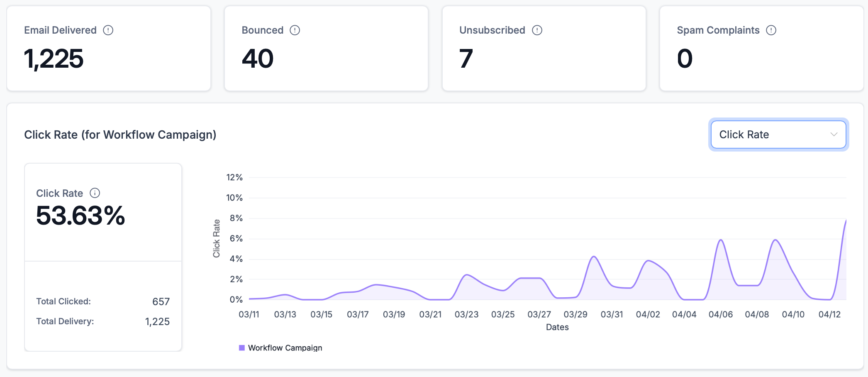
Task: Open the Click Rate metric selector dropdown
Action: click(778, 134)
